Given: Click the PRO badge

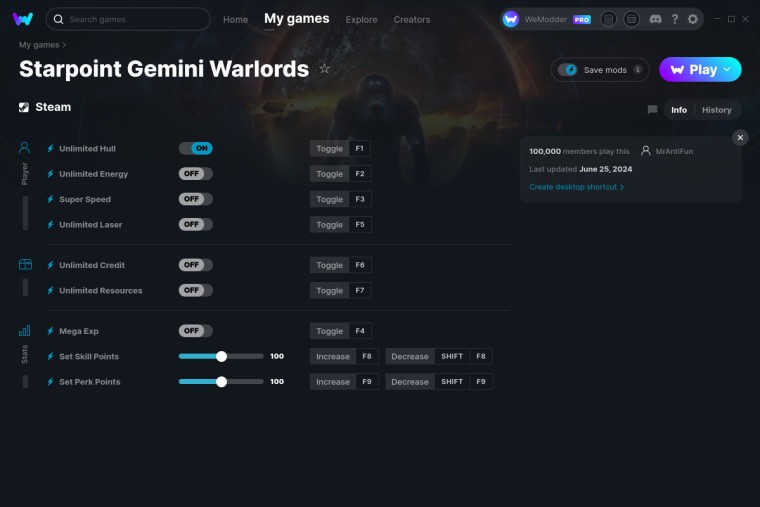Looking at the screenshot, I should (x=582, y=20).
